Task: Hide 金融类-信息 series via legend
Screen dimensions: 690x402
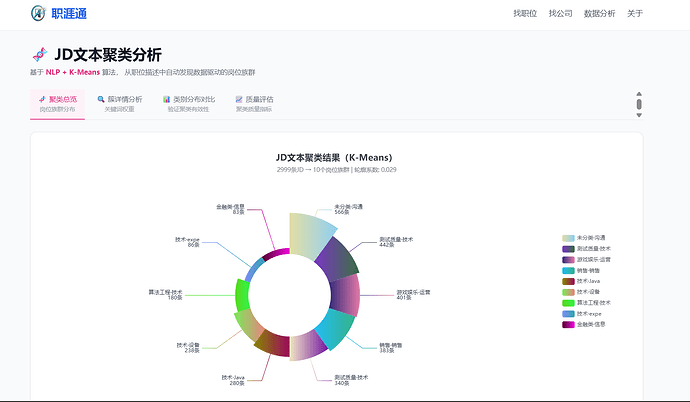Action: click(588, 324)
